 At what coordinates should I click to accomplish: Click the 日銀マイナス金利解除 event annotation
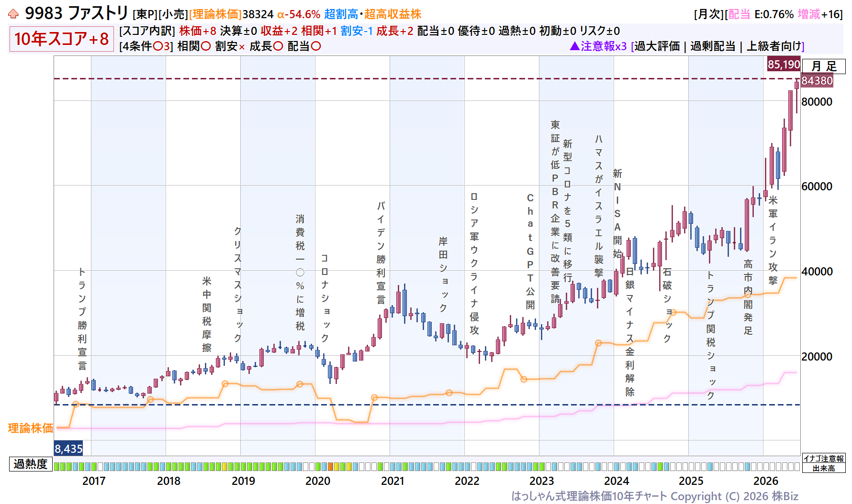(x=630, y=331)
